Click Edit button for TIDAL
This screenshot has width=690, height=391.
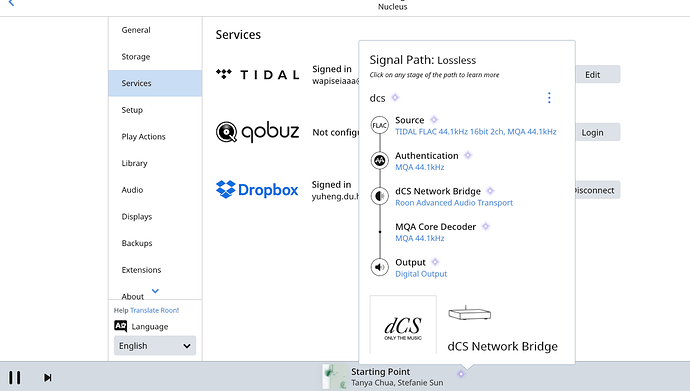[x=598, y=75]
